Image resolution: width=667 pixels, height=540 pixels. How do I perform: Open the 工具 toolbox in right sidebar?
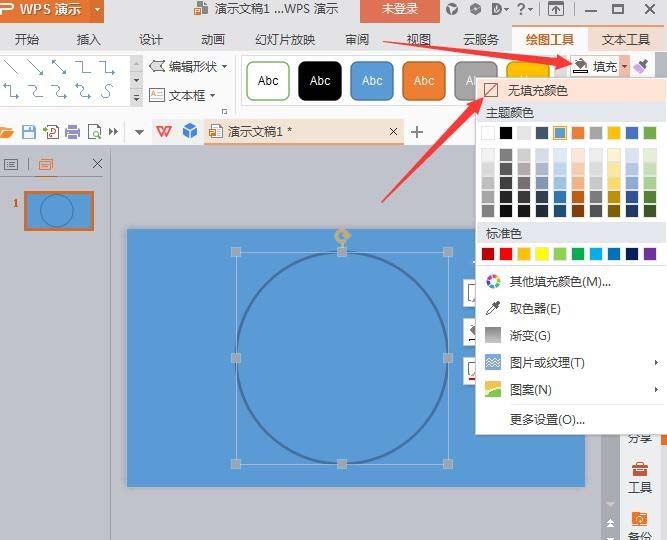point(639,477)
